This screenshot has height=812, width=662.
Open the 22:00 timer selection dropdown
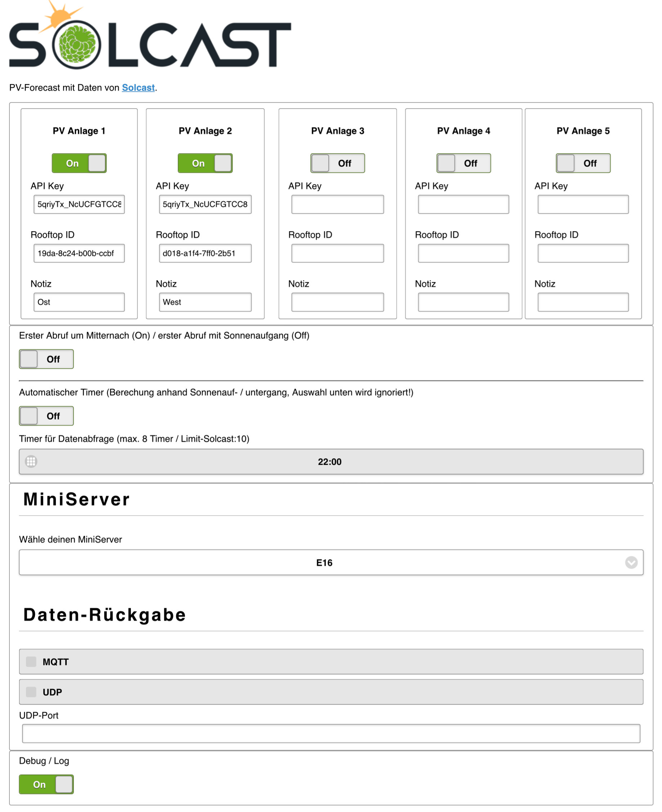coord(331,462)
